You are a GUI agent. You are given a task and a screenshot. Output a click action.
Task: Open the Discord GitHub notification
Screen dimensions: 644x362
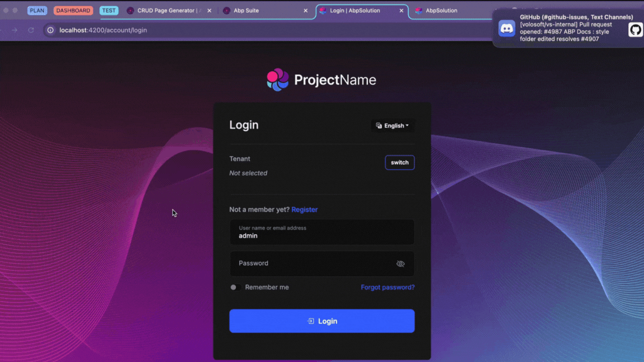click(568, 28)
